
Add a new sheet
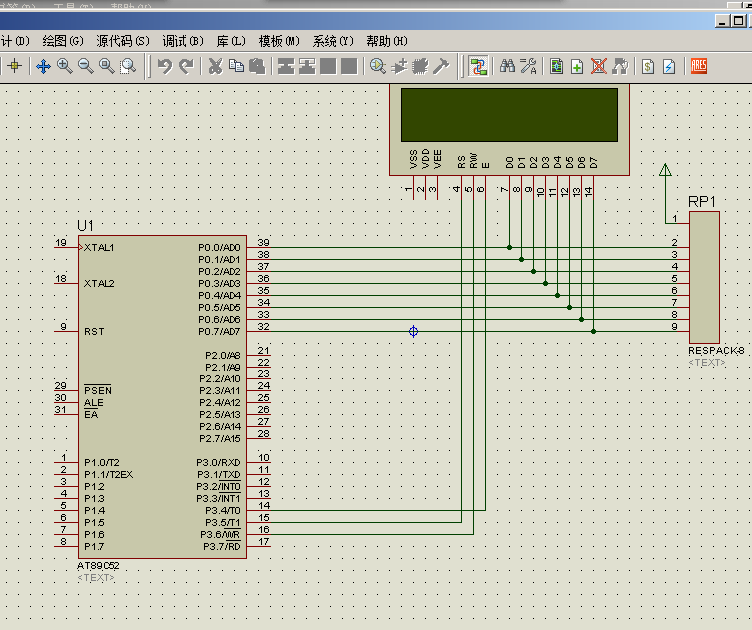click(x=577, y=66)
